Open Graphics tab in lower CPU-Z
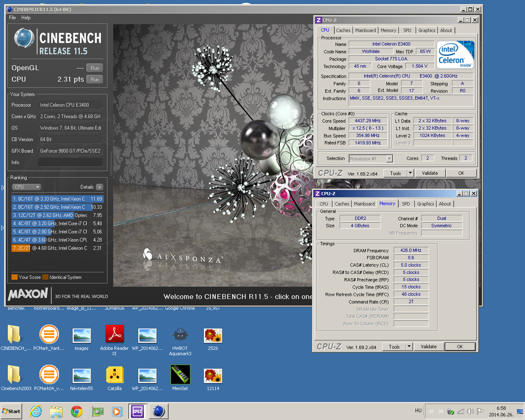Image resolution: width=525 pixels, height=420 pixels. tap(426, 204)
